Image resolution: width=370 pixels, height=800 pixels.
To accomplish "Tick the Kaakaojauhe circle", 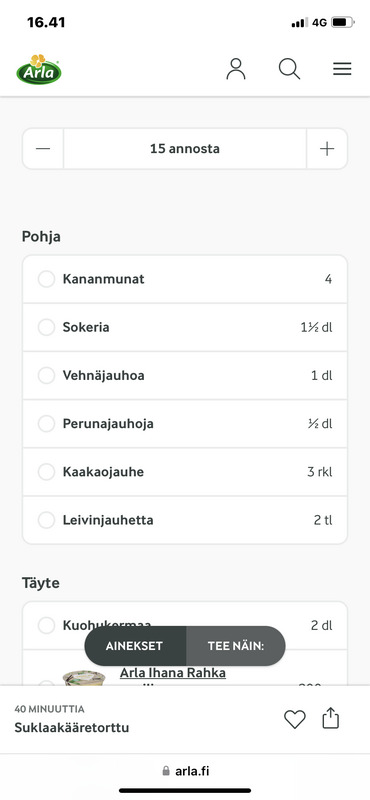I will pos(46,472).
